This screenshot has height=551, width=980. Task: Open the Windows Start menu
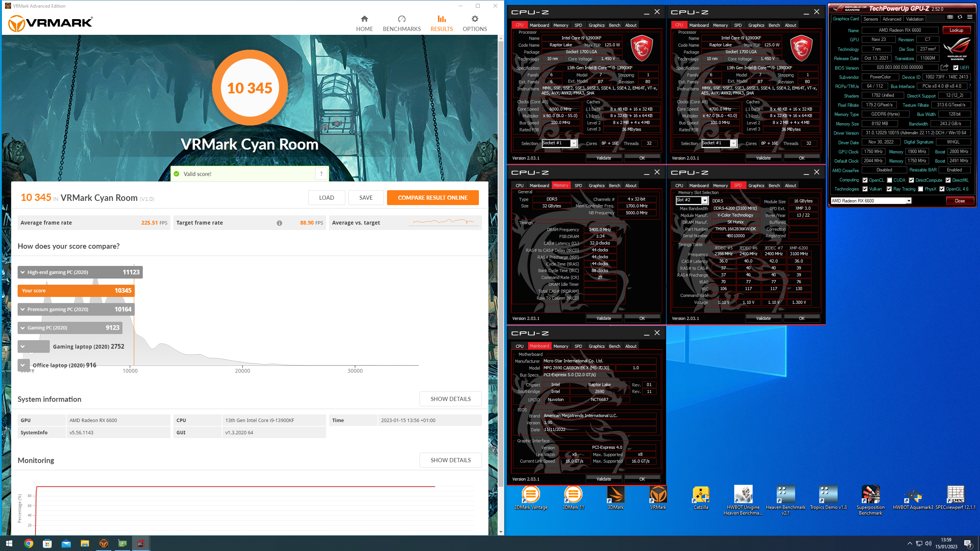[9, 543]
